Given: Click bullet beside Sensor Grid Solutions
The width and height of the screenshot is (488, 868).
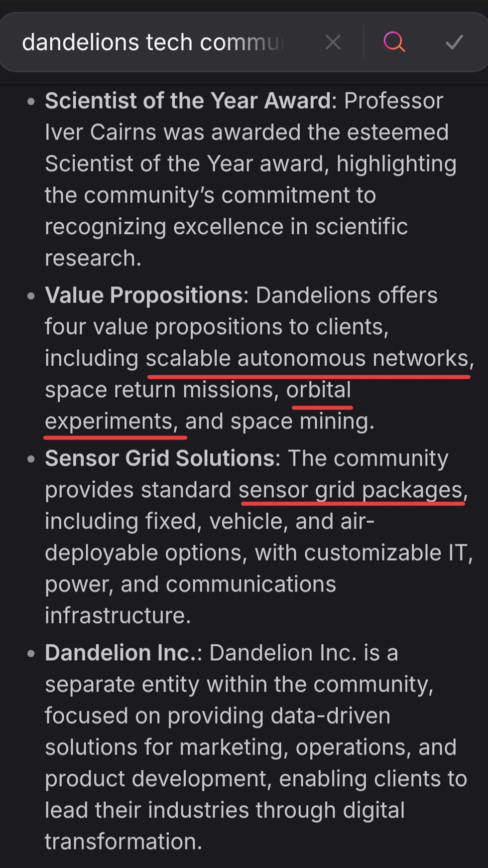Looking at the screenshot, I should [31, 459].
